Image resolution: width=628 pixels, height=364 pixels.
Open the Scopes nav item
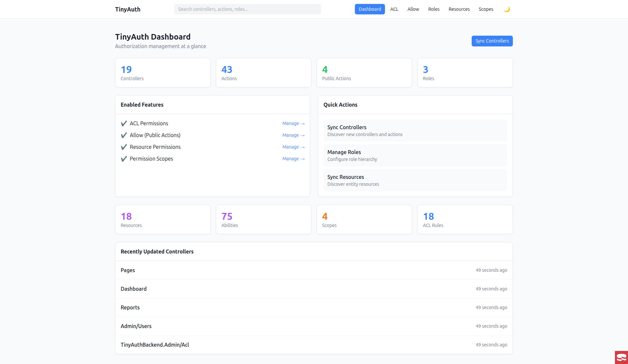click(486, 9)
